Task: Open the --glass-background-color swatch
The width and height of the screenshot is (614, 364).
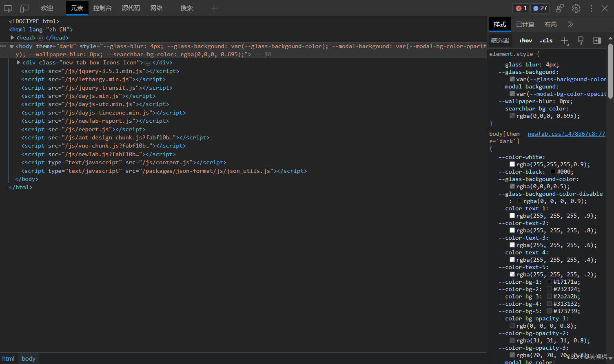Action: coord(512,186)
